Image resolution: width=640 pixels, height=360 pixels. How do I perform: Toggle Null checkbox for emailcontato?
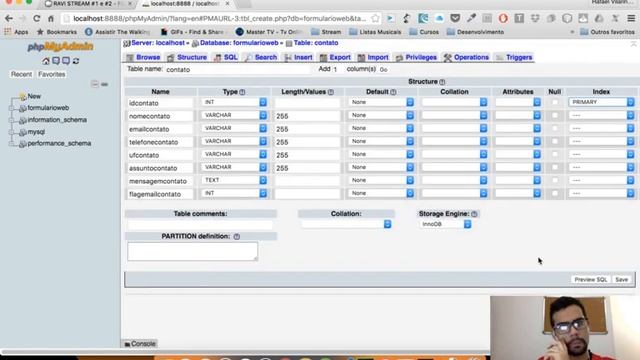[555, 129]
